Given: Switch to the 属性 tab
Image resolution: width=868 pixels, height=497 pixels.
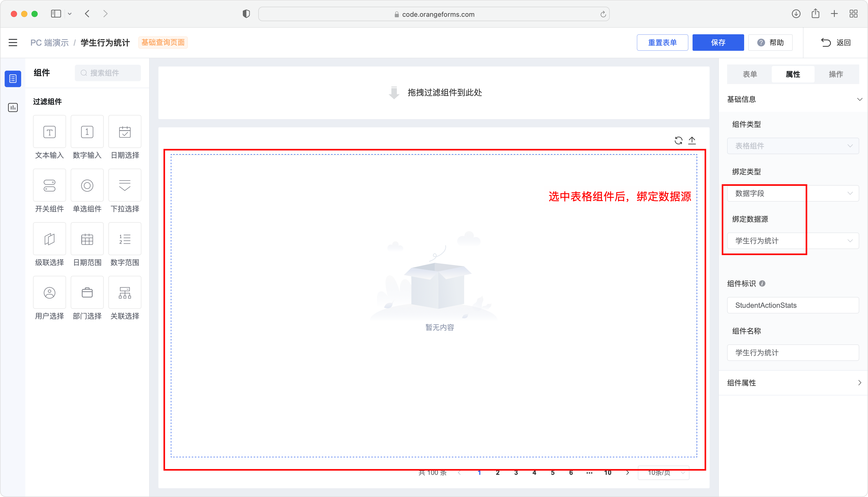Looking at the screenshot, I should click(x=793, y=74).
